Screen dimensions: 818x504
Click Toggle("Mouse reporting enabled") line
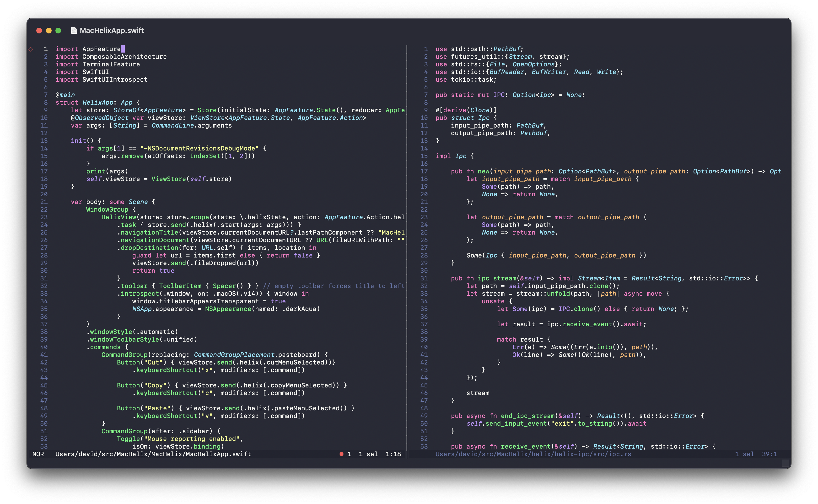pos(180,439)
